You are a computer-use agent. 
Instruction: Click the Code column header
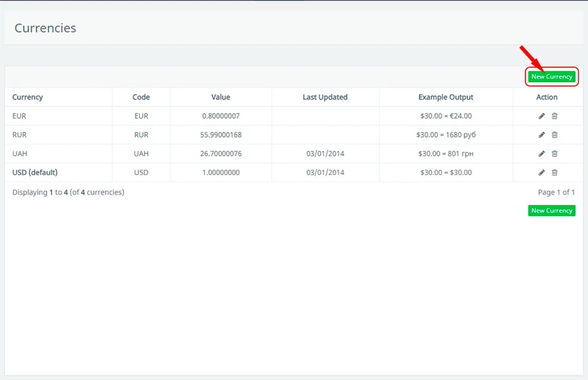141,97
